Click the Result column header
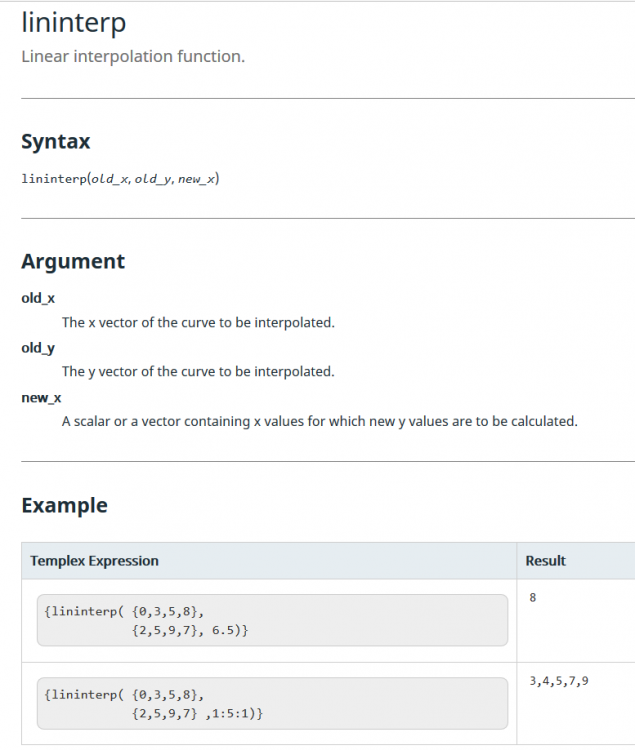Screen dimensions: 635x750 pos(546,561)
